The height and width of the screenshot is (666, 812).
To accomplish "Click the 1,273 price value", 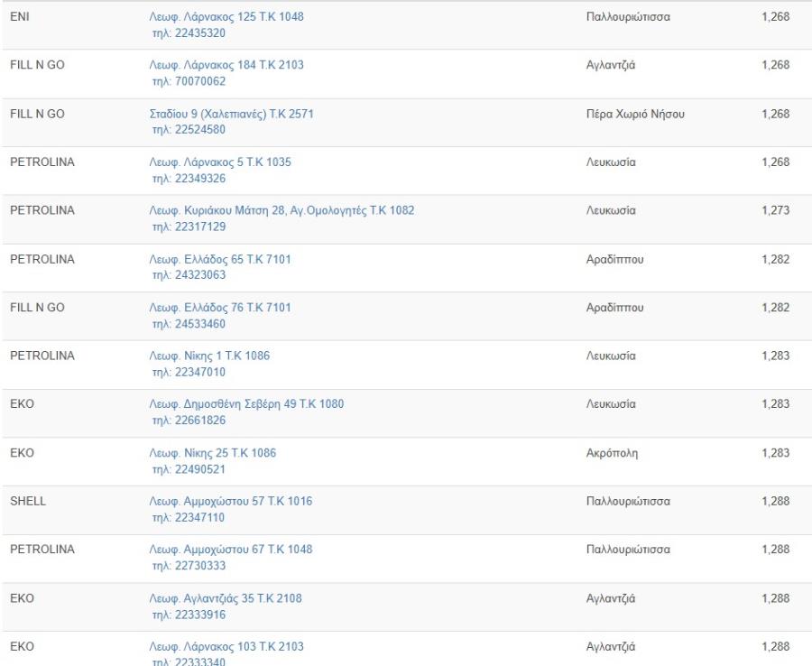I will [x=775, y=211].
